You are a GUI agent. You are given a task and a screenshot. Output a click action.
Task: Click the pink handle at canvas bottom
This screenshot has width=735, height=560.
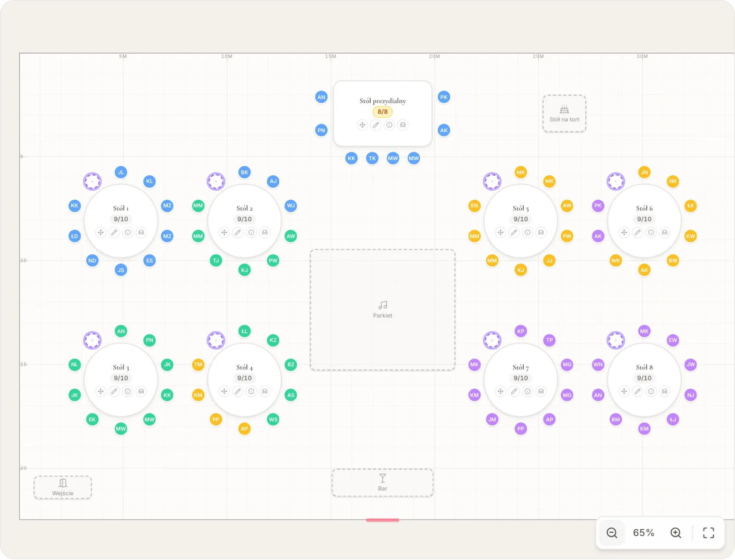pos(383,520)
